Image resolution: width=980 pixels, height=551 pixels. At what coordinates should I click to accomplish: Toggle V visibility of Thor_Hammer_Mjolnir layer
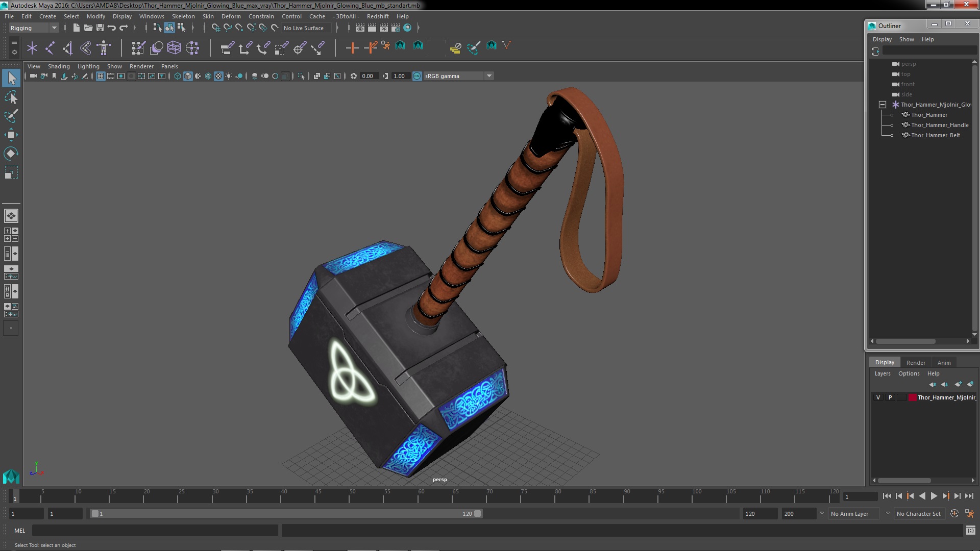[878, 397]
